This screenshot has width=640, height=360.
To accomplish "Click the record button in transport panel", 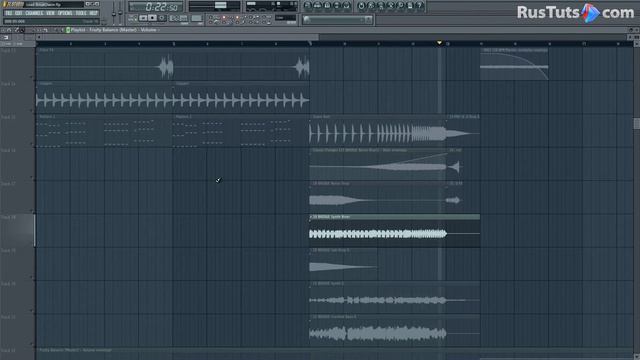I will click(x=162, y=18).
